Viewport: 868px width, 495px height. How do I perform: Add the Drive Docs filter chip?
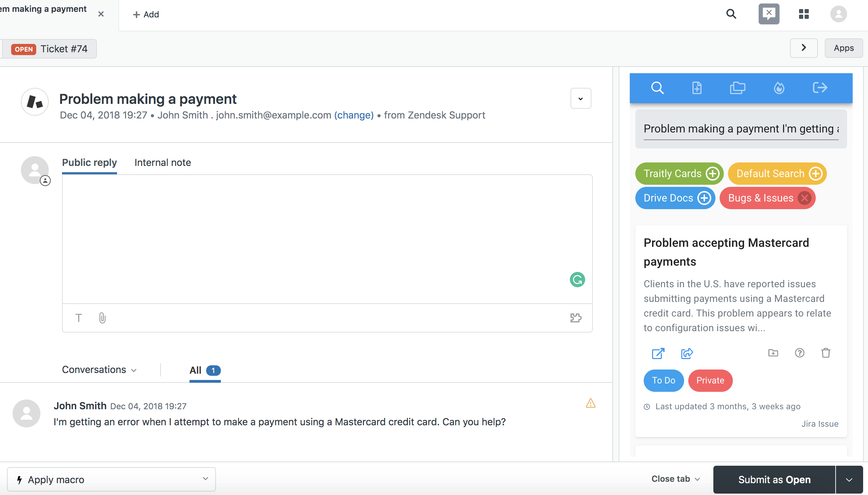coord(704,198)
